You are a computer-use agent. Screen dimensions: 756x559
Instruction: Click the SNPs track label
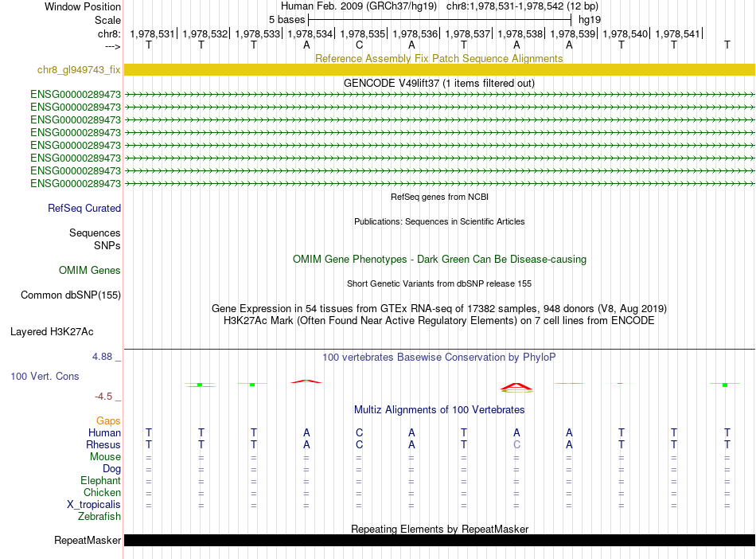tap(107, 245)
